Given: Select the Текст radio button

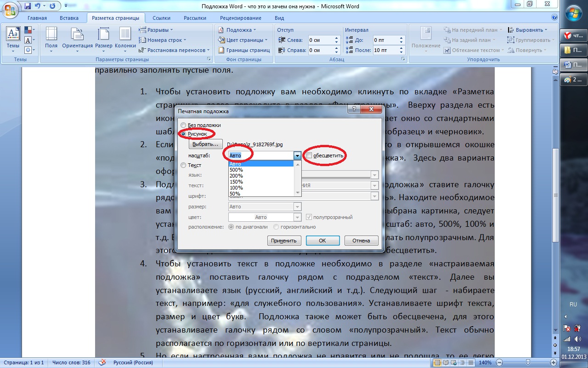Looking at the screenshot, I should [184, 165].
